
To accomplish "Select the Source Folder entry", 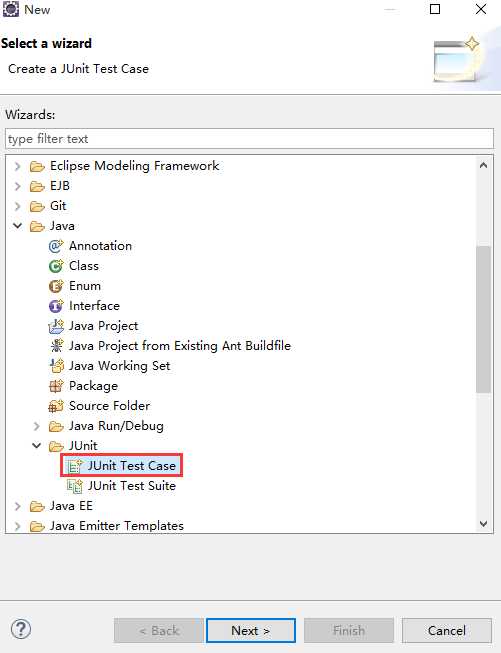I will pos(110,406).
